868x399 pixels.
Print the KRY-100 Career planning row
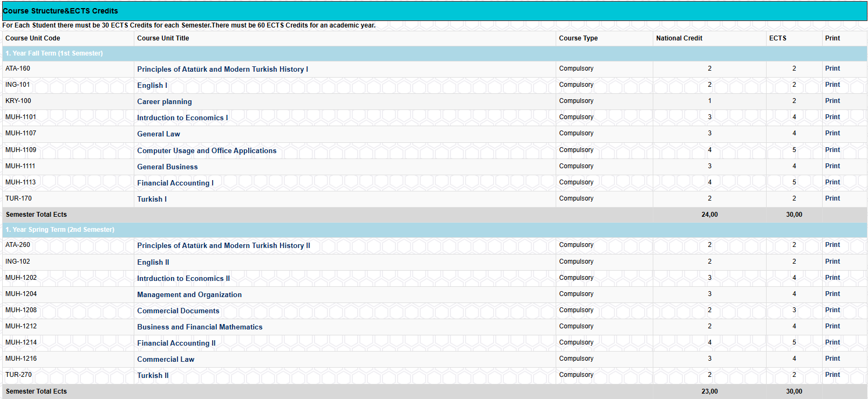click(832, 101)
